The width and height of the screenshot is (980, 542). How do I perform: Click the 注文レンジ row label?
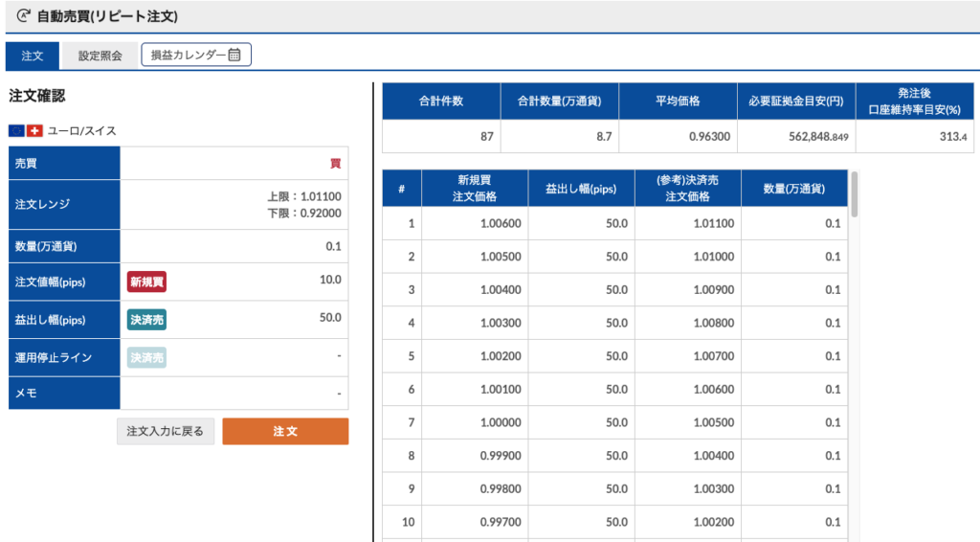click(42, 204)
